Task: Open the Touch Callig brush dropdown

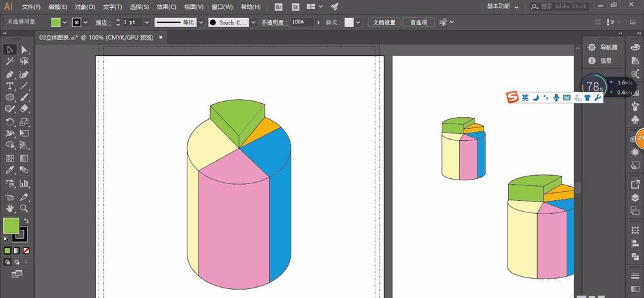Action: pos(253,23)
